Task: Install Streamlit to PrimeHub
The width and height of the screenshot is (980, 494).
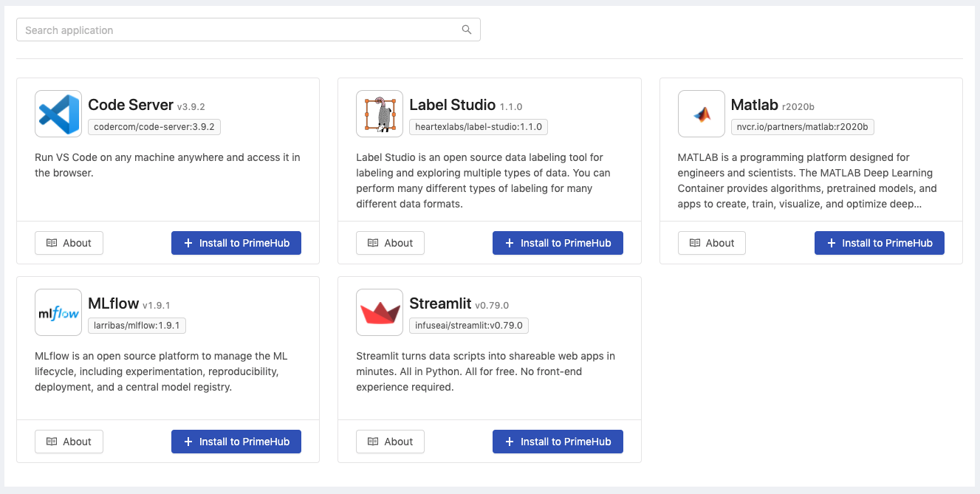Action: coord(558,442)
